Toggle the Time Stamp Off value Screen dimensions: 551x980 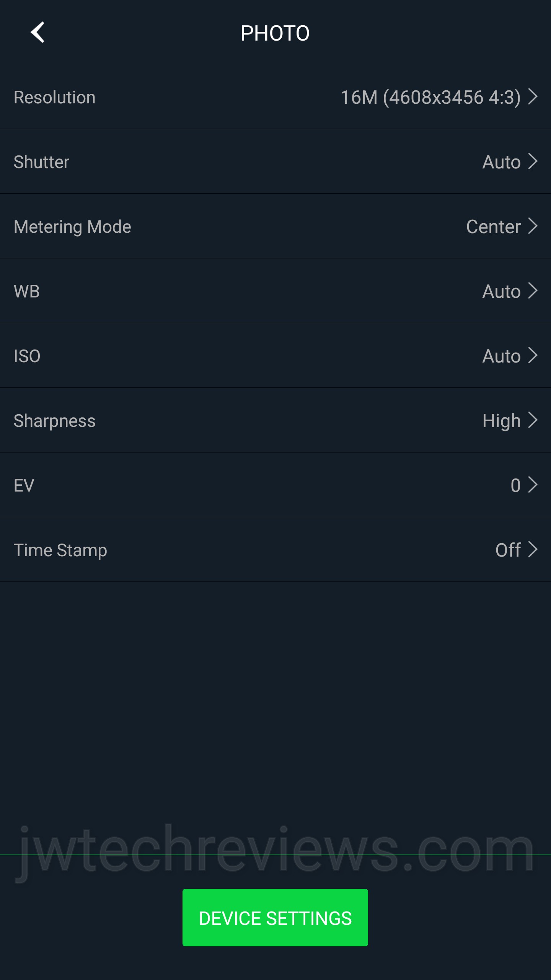coord(508,550)
